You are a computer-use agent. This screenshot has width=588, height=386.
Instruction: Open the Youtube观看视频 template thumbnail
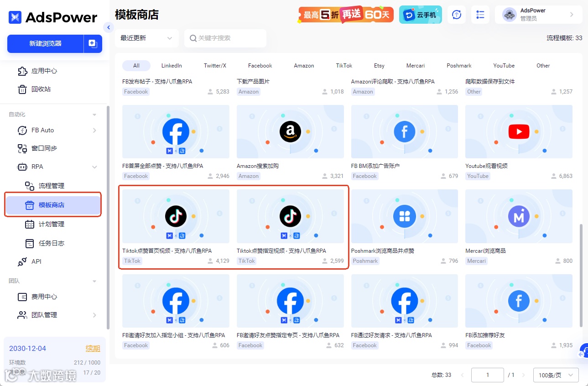click(519, 132)
